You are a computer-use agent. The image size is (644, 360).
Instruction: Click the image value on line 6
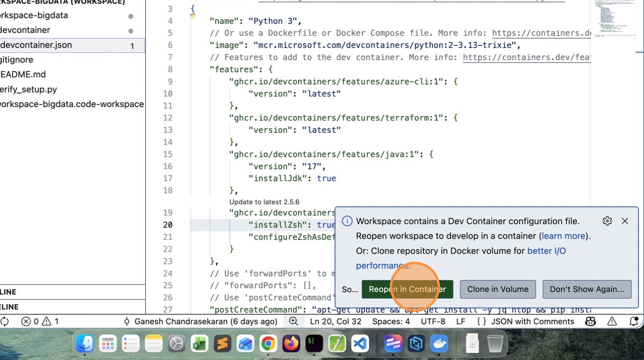[384, 45]
